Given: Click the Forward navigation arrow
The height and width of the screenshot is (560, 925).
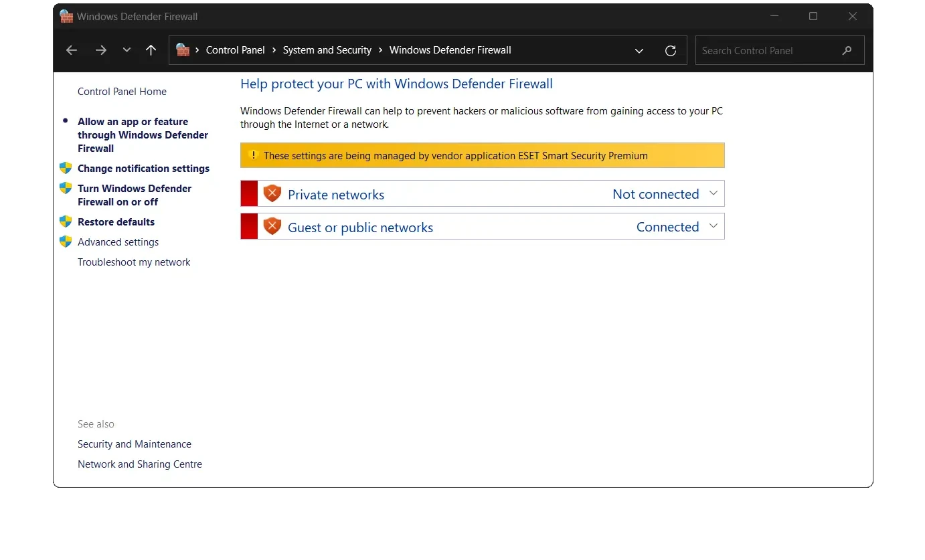Looking at the screenshot, I should pos(100,50).
